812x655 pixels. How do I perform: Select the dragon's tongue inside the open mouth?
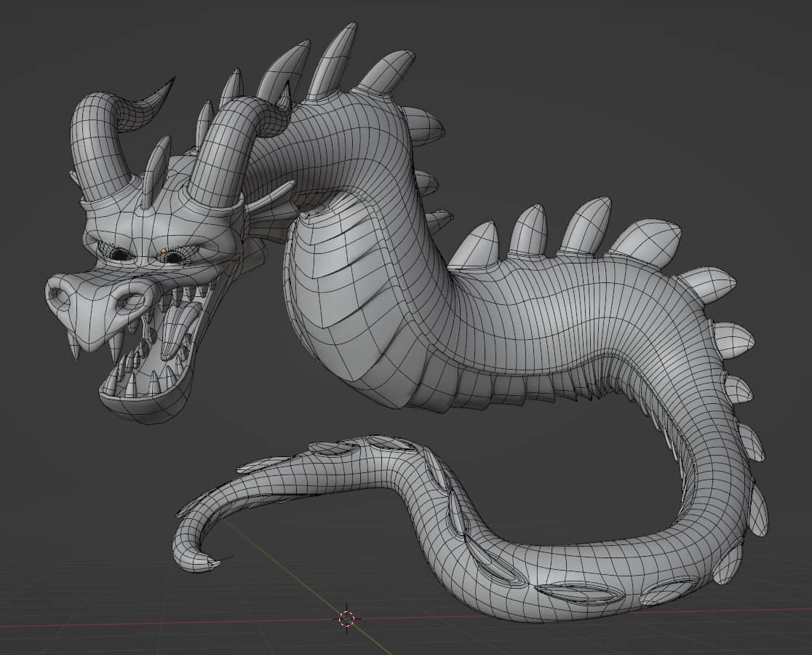click(x=179, y=330)
